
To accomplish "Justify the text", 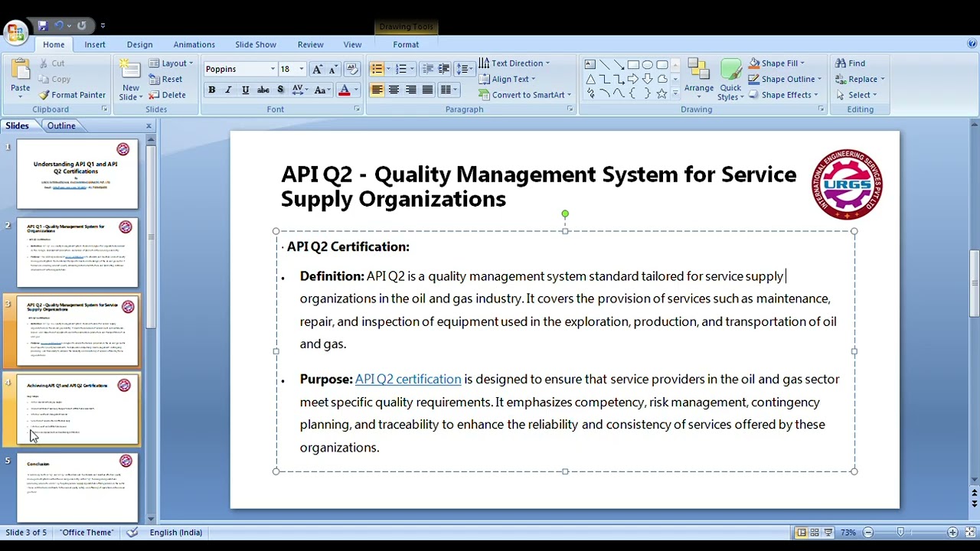I will tap(427, 90).
